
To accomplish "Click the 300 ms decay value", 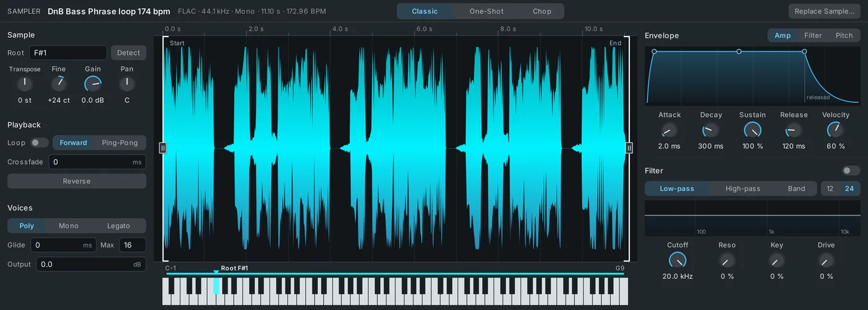I will click(711, 146).
